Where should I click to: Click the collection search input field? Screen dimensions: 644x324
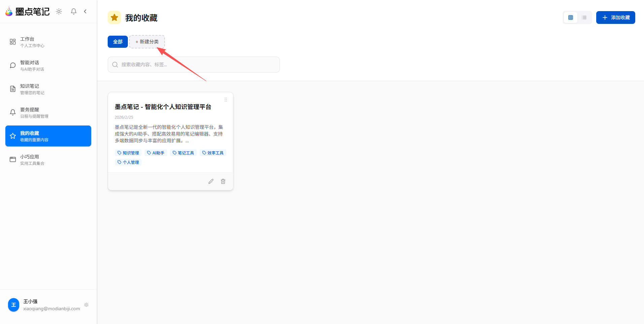point(193,64)
